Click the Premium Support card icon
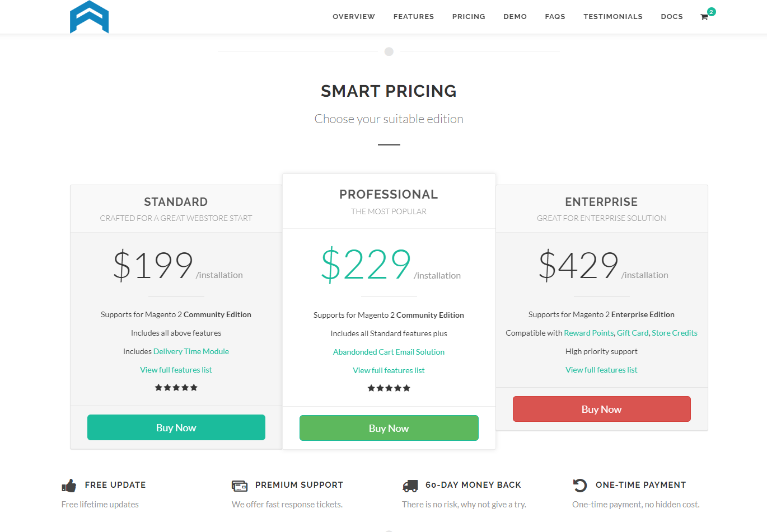Screen dimensions: 767x532 pos(240,486)
